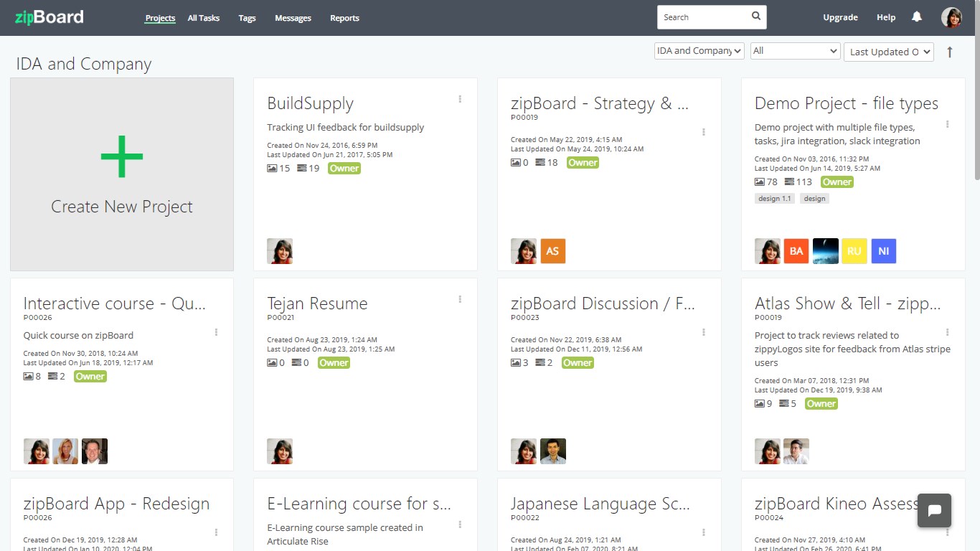Open Demo Project card three-dot menu
980x551 pixels.
(948, 124)
